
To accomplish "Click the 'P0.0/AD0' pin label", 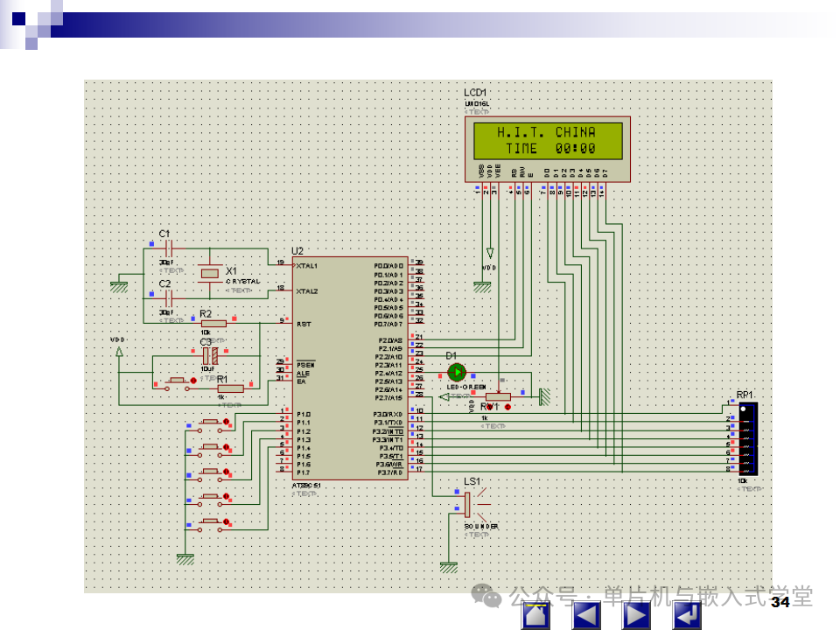I will [x=388, y=266].
